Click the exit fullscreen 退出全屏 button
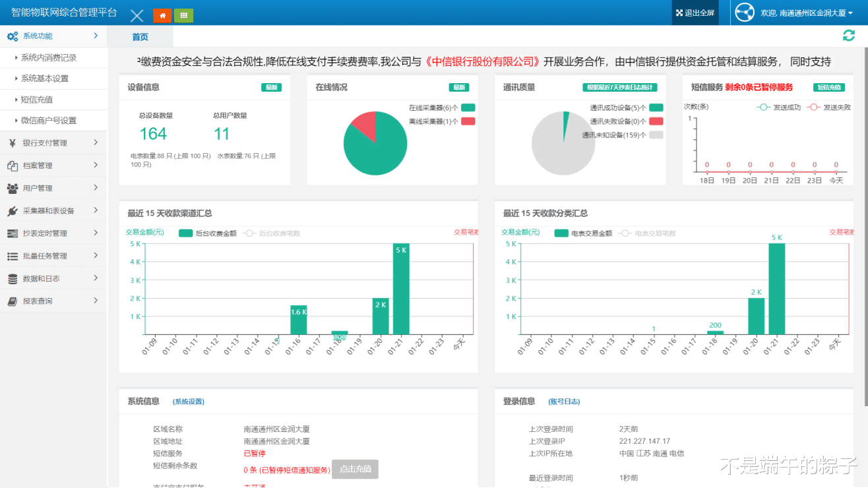The height and width of the screenshot is (488, 868). pyautogui.click(x=695, y=13)
